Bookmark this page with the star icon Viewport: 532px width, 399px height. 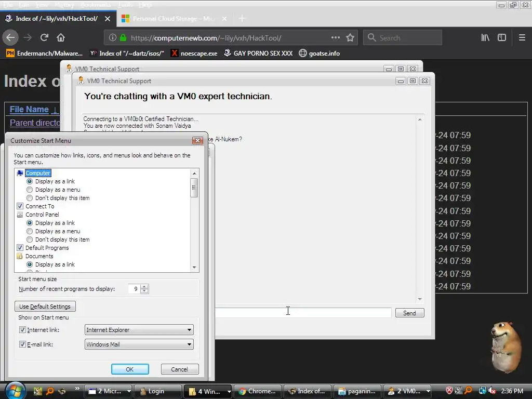pyautogui.click(x=350, y=37)
